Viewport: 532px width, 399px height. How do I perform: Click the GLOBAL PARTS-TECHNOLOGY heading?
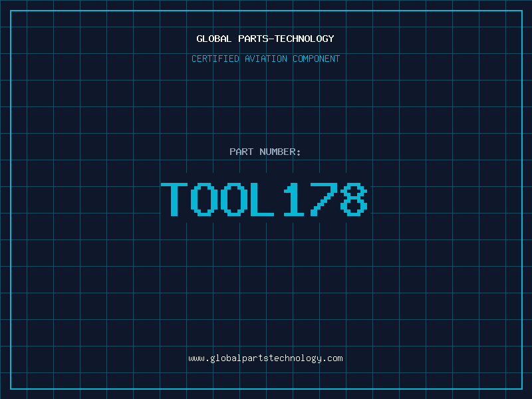pos(265,39)
